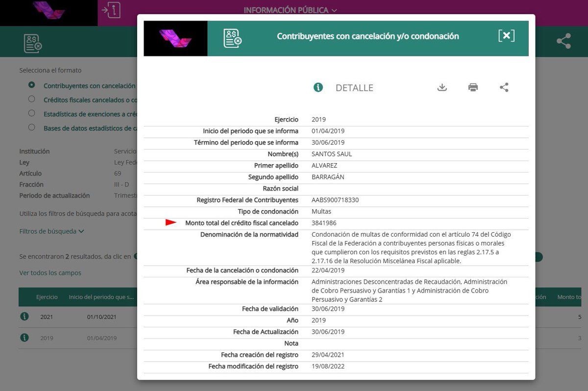Click the cancellation date 22/04/2019

coord(328,270)
